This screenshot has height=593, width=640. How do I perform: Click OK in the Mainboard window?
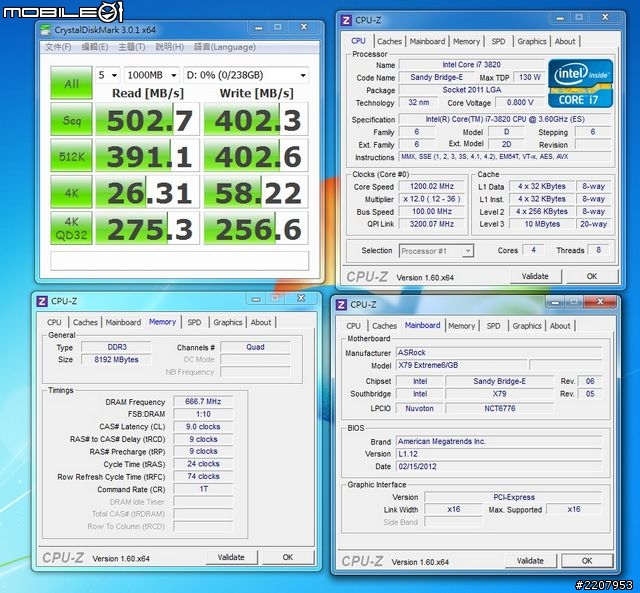coord(587,561)
